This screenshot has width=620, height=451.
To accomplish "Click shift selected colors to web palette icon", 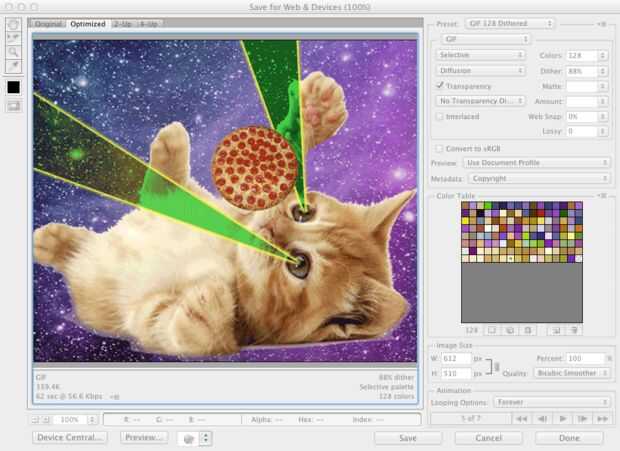I will [x=510, y=330].
